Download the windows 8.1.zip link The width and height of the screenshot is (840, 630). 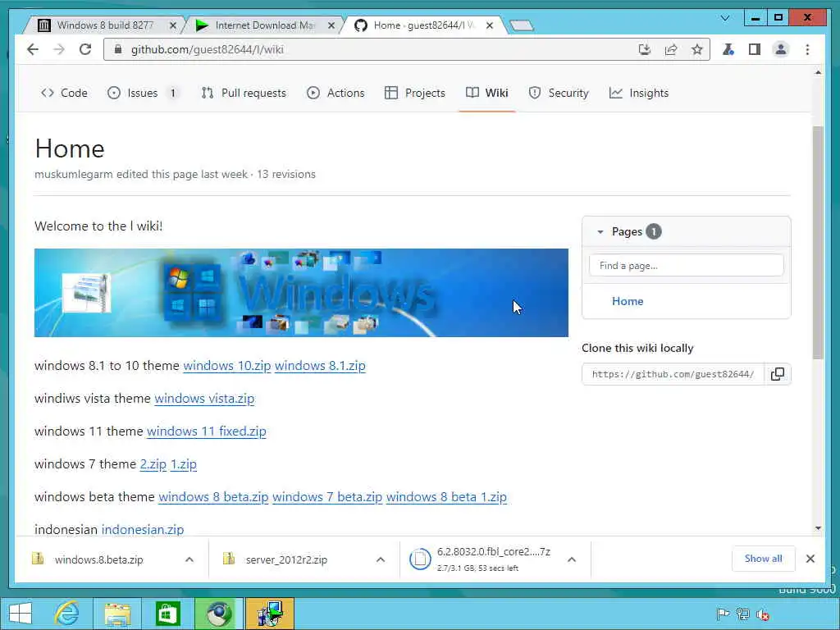tap(321, 366)
